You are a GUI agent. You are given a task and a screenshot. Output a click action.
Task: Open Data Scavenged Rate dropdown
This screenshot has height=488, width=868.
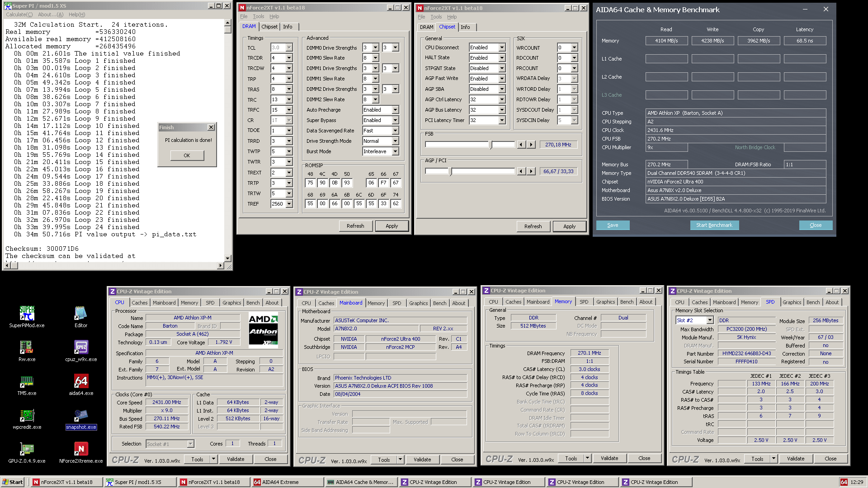point(395,131)
